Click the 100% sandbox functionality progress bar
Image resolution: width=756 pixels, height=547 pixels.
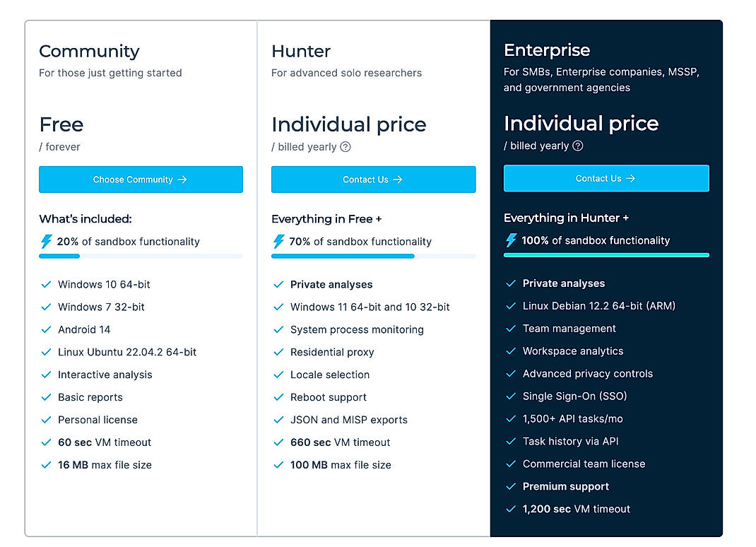606,256
